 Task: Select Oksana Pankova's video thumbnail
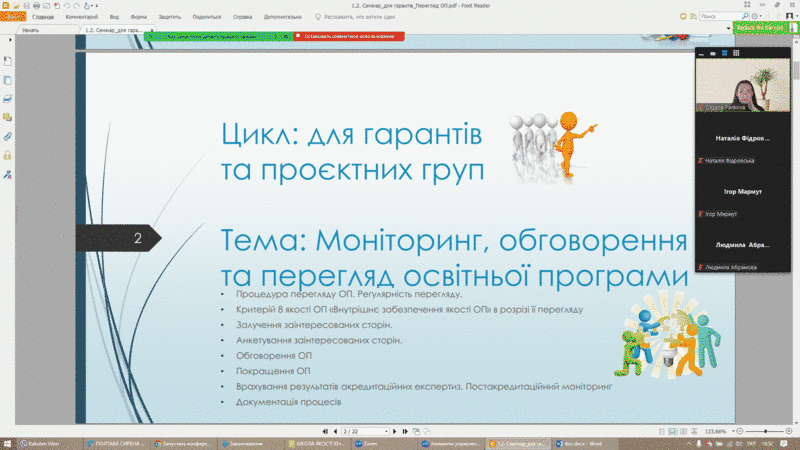coord(743,85)
